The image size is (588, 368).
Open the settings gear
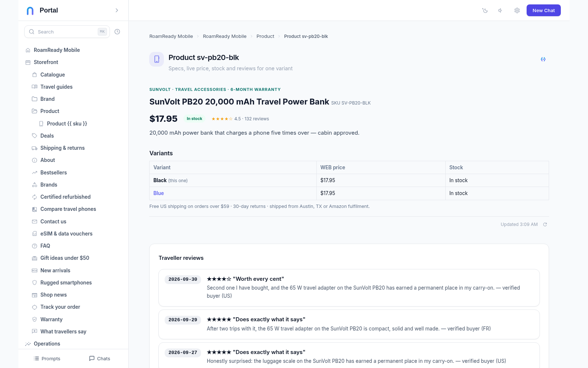point(517,11)
